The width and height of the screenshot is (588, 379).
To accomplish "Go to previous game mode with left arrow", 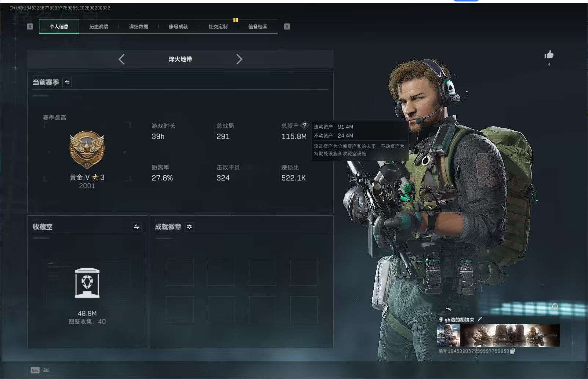I will tap(122, 59).
